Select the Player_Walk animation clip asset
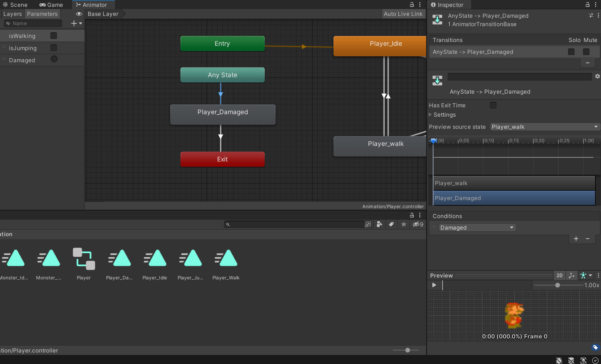Viewport: 601px width, 364px height. [226, 264]
